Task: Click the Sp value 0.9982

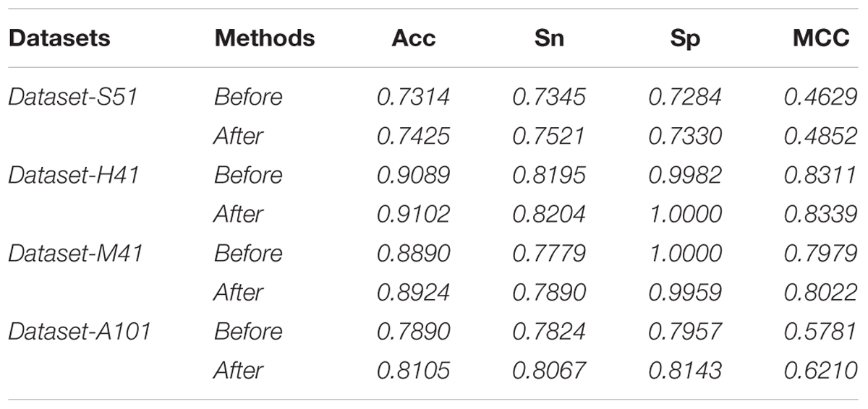Action: [685, 175]
